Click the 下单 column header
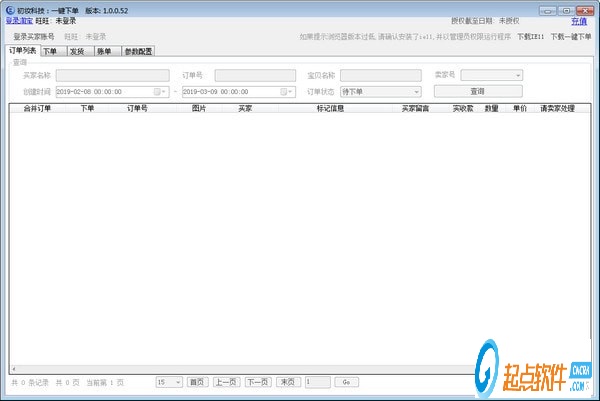Viewport: 600px width, 401px height. [x=87, y=109]
